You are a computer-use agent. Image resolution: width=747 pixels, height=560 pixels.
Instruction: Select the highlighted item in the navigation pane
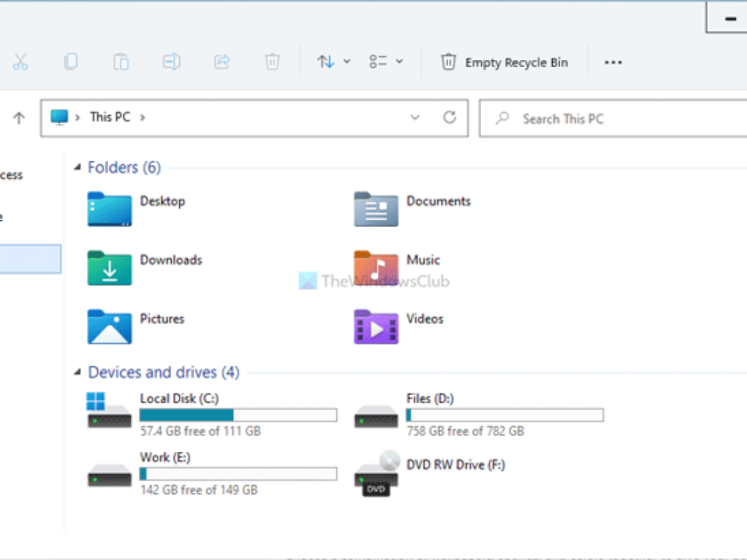(31, 259)
